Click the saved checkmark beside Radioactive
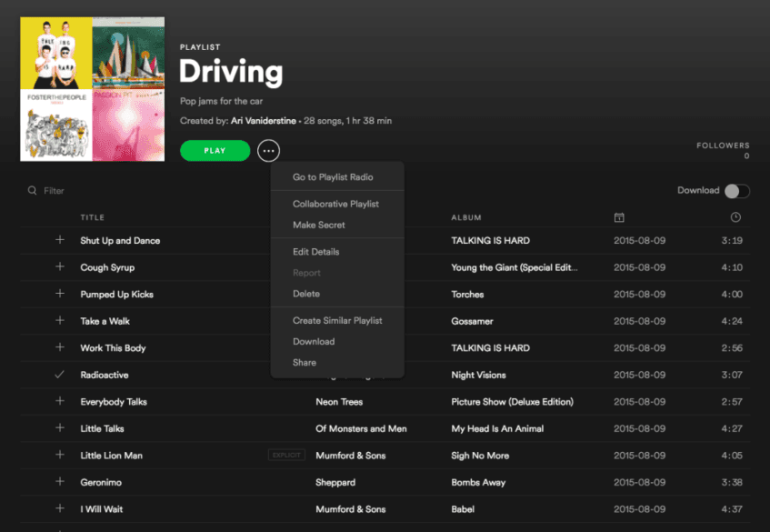 60,375
